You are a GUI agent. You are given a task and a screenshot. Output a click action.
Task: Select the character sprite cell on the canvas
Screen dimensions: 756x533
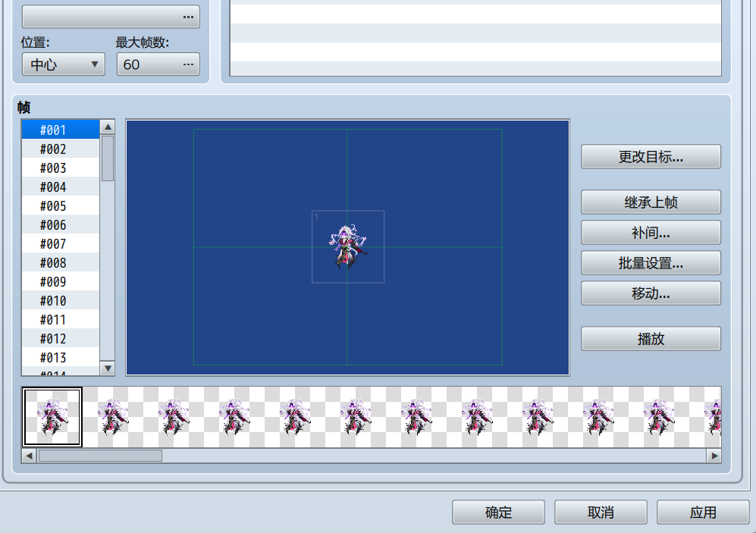pyautogui.click(x=348, y=246)
